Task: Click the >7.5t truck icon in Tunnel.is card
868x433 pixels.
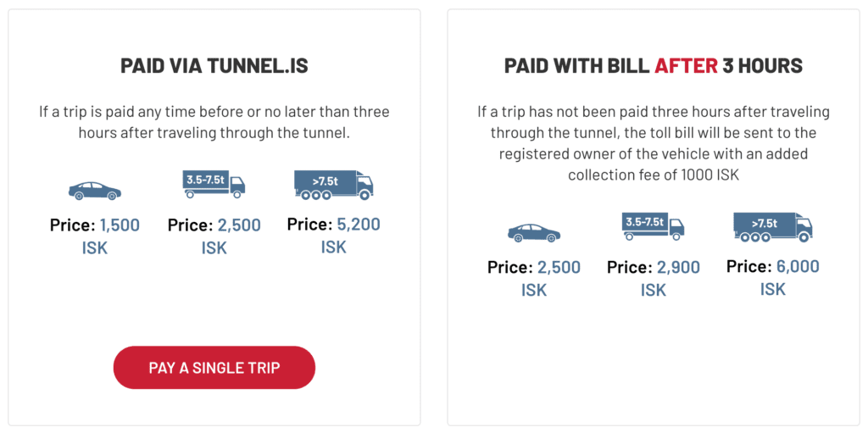Action: point(333,185)
